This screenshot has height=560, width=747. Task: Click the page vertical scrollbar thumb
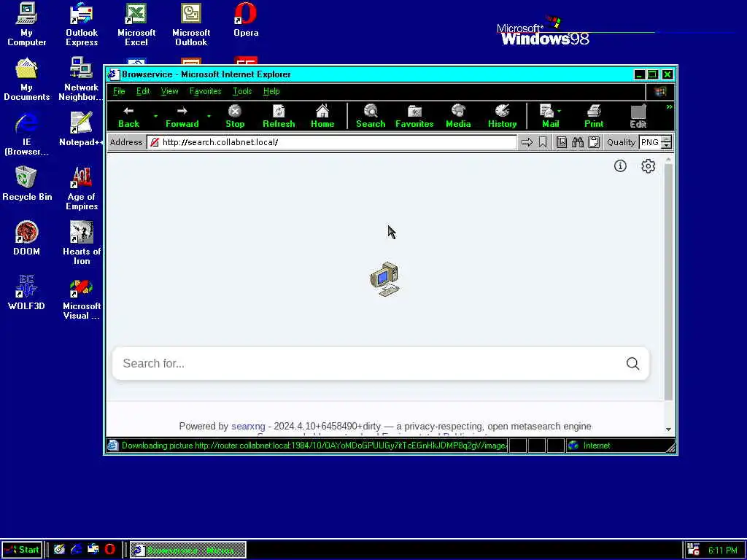pyautogui.click(x=668, y=282)
